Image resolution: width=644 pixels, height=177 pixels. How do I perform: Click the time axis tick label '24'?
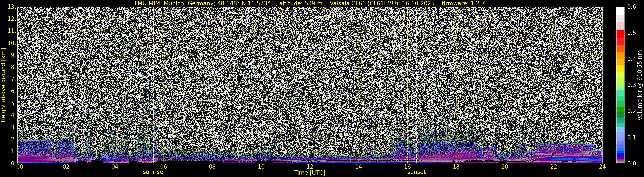click(x=602, y=167)
